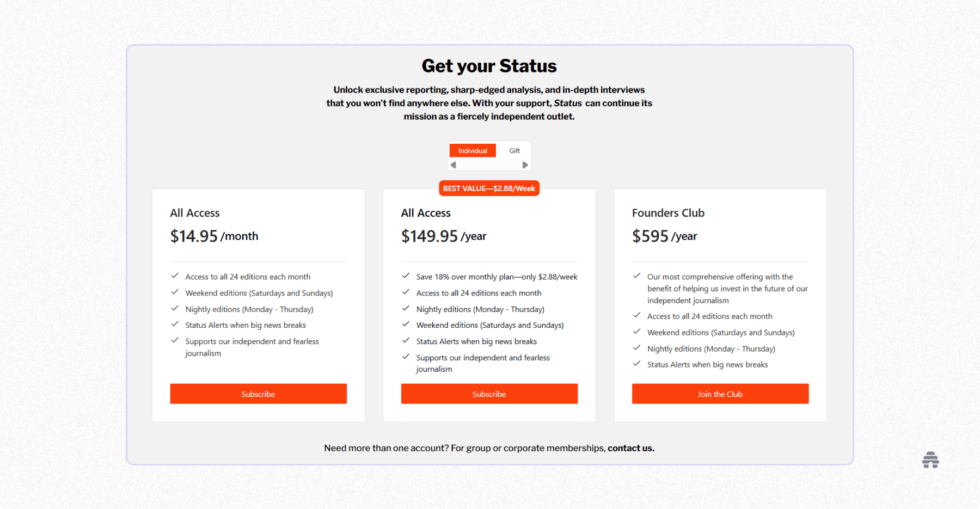Click the beehive logo icon bottom right
This screenshot has width=980, height=509.
click(930, 460)
